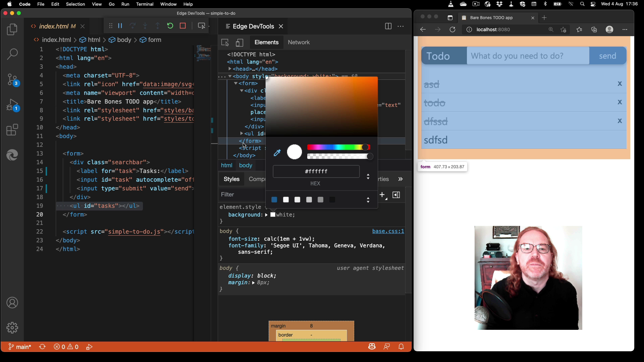Expand the background shorthand property
This screenshot has height=362, width=644.
pyautogui.click(x=266, y=215)
